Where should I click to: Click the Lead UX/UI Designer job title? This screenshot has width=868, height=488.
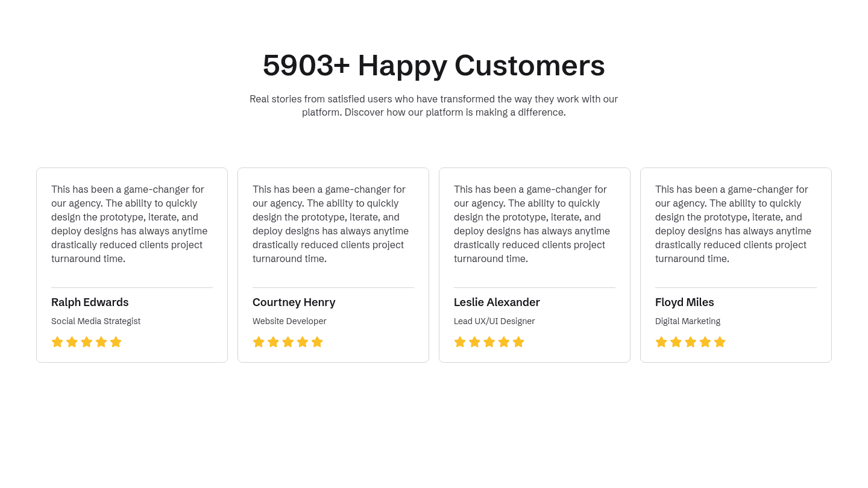pos(494,322)
